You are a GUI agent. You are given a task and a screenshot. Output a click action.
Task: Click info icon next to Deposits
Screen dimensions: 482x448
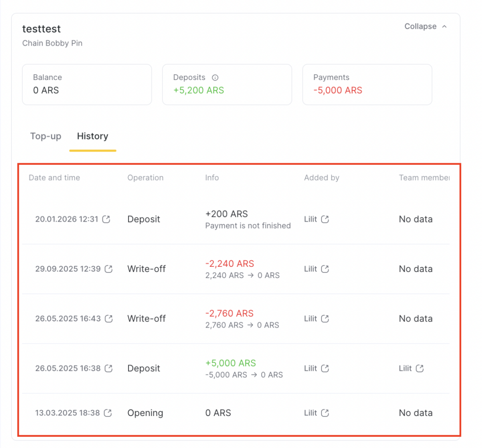pos(215,78)
